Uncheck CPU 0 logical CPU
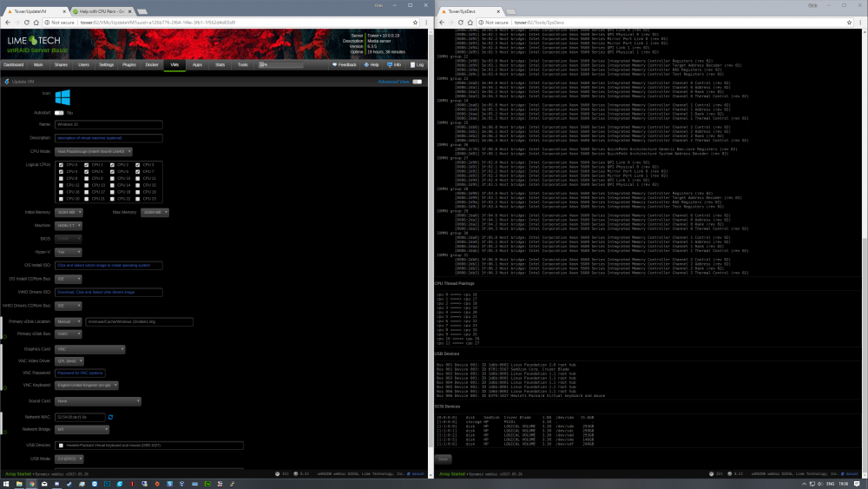 click(x=61, y=165)
